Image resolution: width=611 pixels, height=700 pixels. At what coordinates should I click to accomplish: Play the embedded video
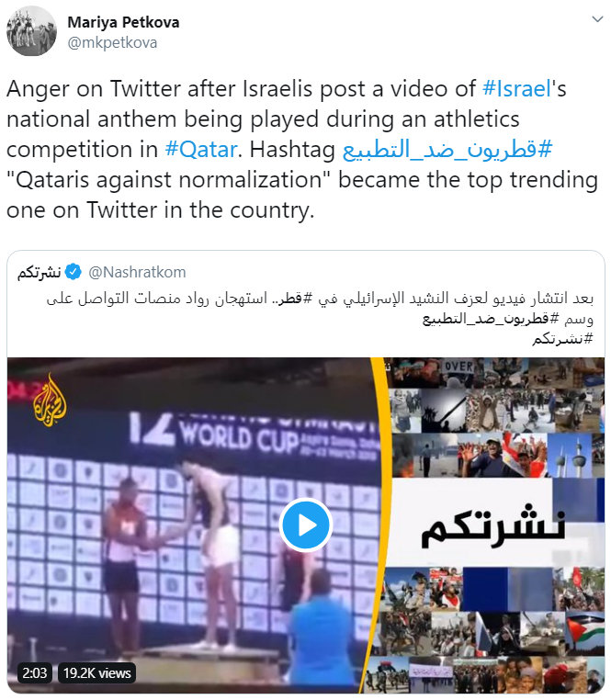pos(305,525)
